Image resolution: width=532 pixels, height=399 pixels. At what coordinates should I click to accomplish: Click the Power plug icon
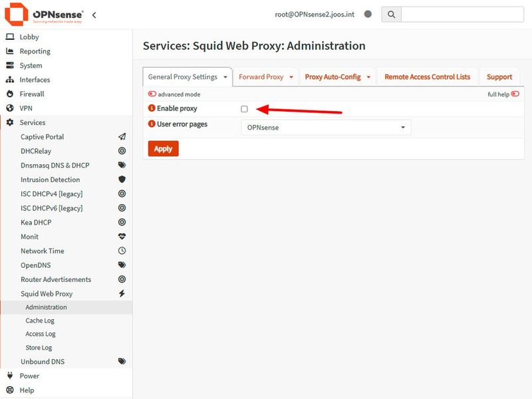pyautogui.click(x=10, y=375)
